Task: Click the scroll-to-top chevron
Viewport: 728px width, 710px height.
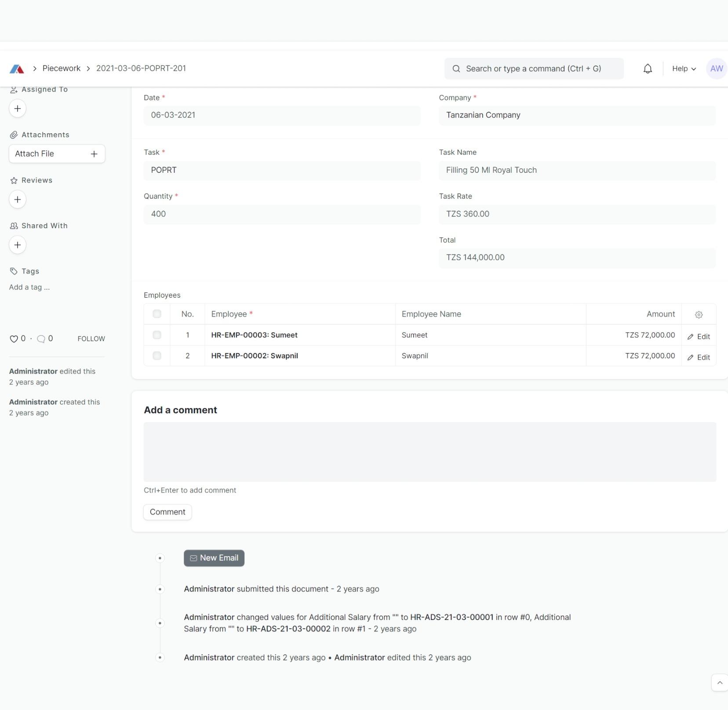Action: (x=719, y=682)
